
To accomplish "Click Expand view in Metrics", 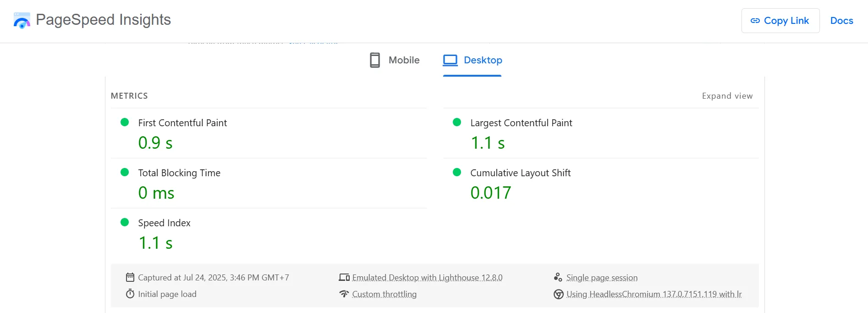I will tap(727, 96).
